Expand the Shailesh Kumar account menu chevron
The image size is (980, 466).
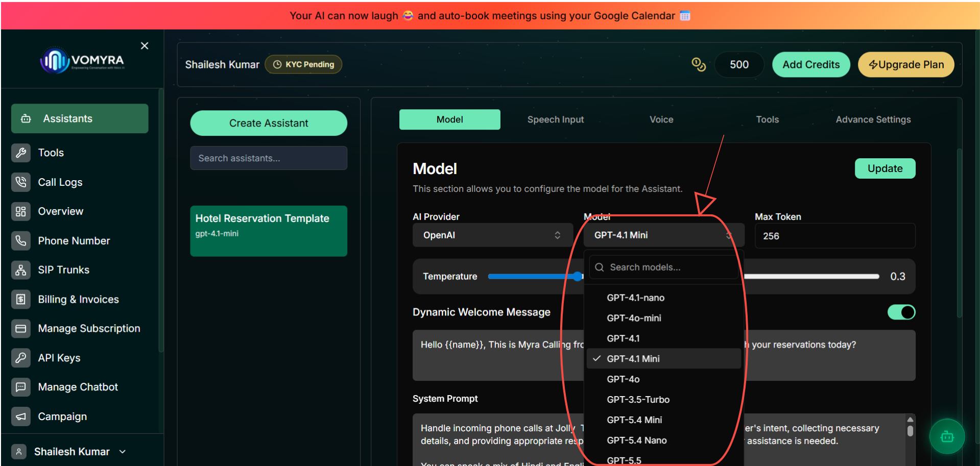[x=123, y=452]
